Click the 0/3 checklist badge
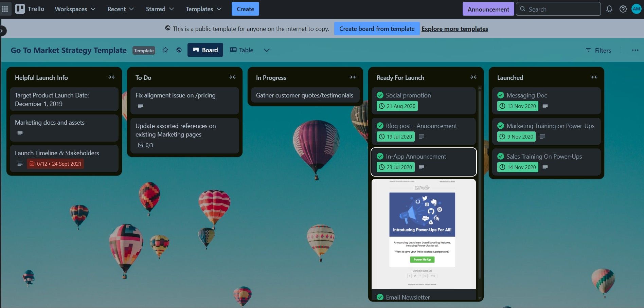This screenshot has height=308, width=644. (146, 145)
